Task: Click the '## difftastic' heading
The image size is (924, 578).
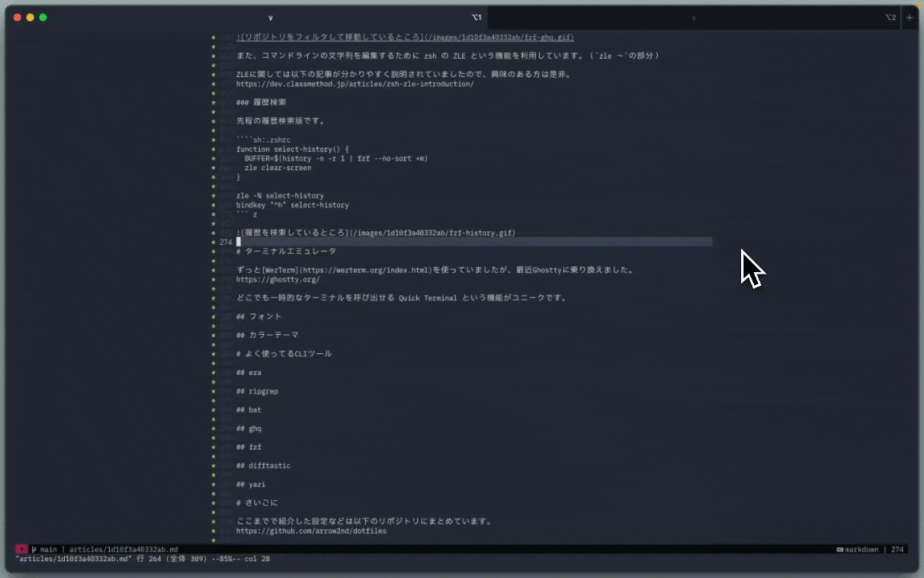Action: click(263, 466)
